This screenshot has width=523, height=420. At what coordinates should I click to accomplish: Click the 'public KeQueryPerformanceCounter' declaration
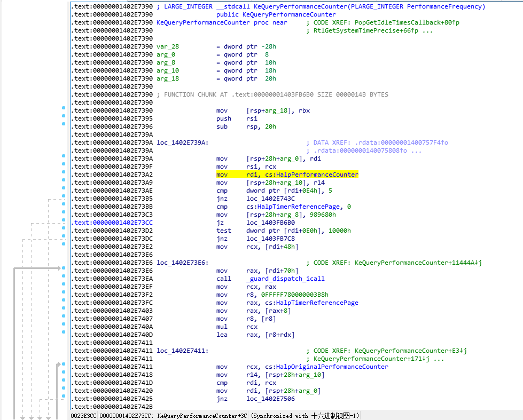coord(276,14)
